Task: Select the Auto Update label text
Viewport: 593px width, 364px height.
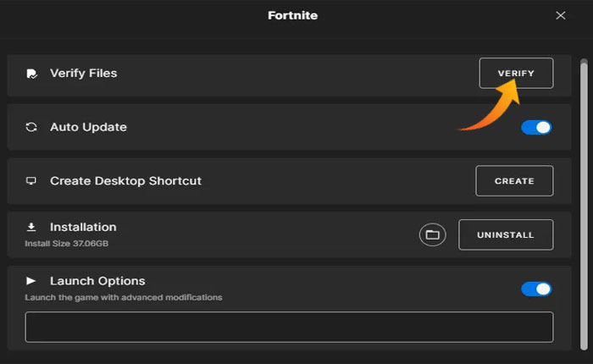Action: [88, 127]
